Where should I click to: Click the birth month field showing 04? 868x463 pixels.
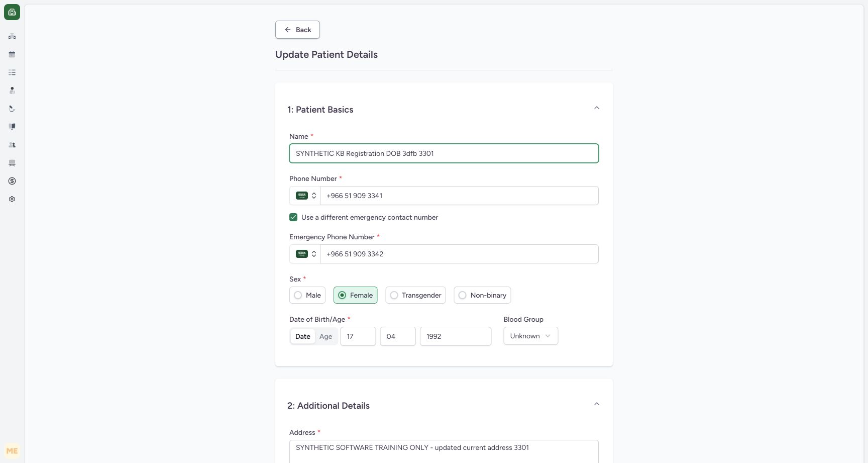point(398,336)
